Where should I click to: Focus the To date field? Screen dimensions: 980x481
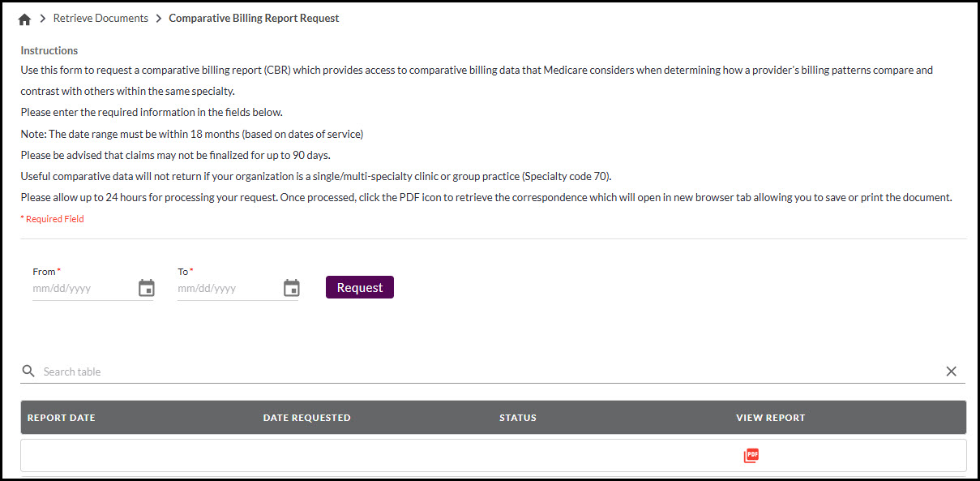(x=227, y=288)
